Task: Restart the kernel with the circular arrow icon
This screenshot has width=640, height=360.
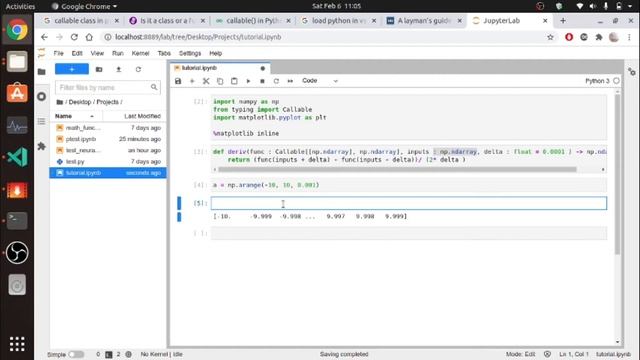Action: tap(276, 81)
